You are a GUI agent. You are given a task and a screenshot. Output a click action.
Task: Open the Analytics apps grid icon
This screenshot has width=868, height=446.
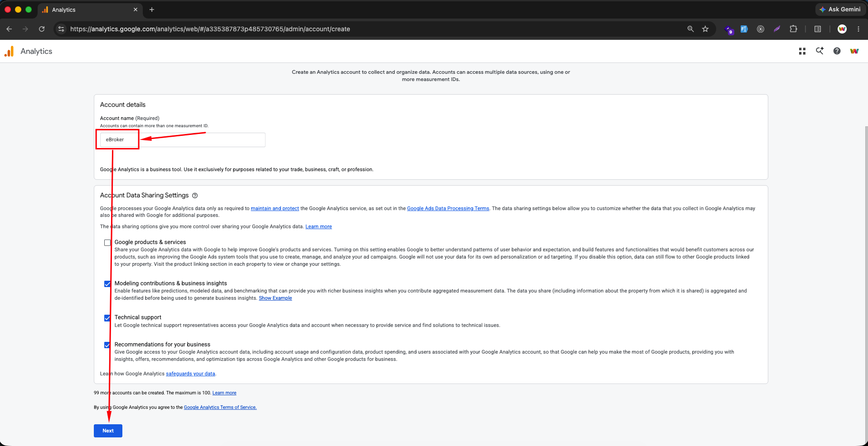[802, 52]
